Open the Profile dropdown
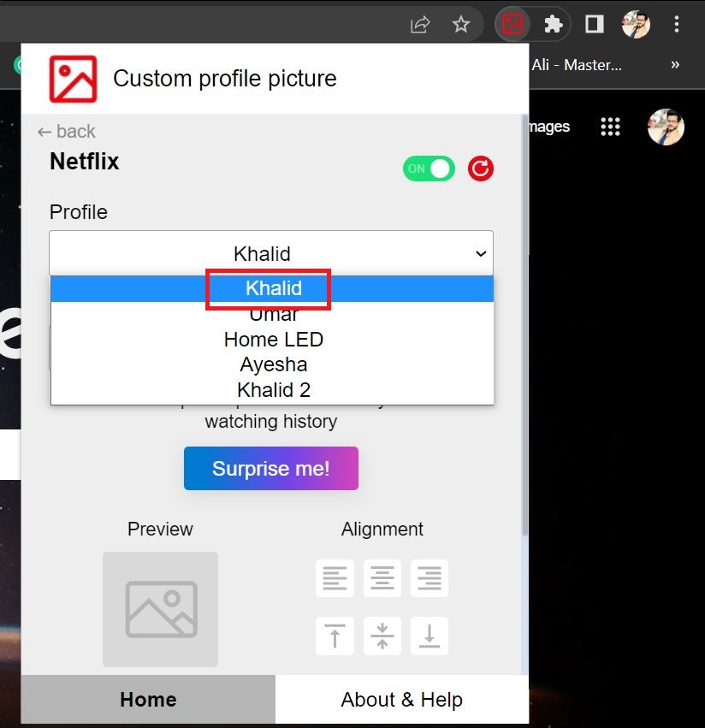 pos(271,253)
